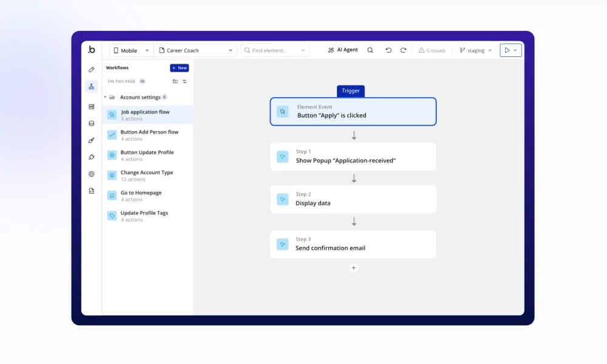Image resolution: width=607 pixels, height=364 pixels.
Task: Click the Preview play button
Action: pyautogui.click(x=507, y=50)
